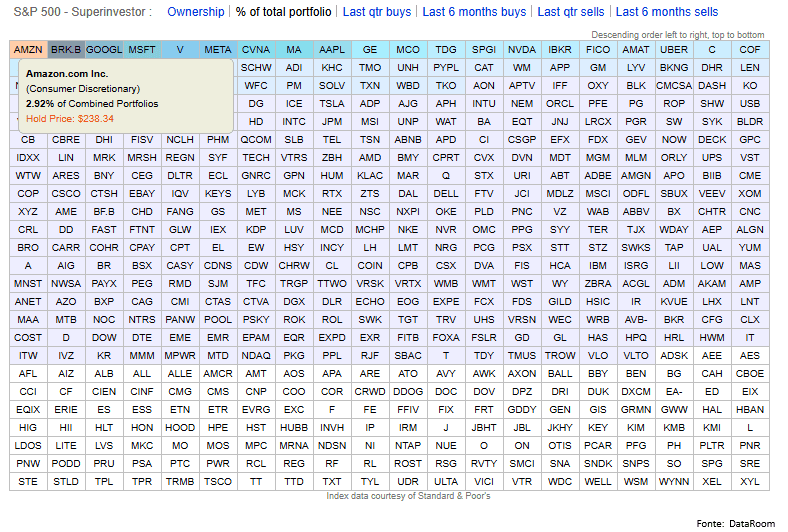The height and width of the screenshot is (532, 788).
Task: Click the STE ticker cell
Action: [28, 481]
